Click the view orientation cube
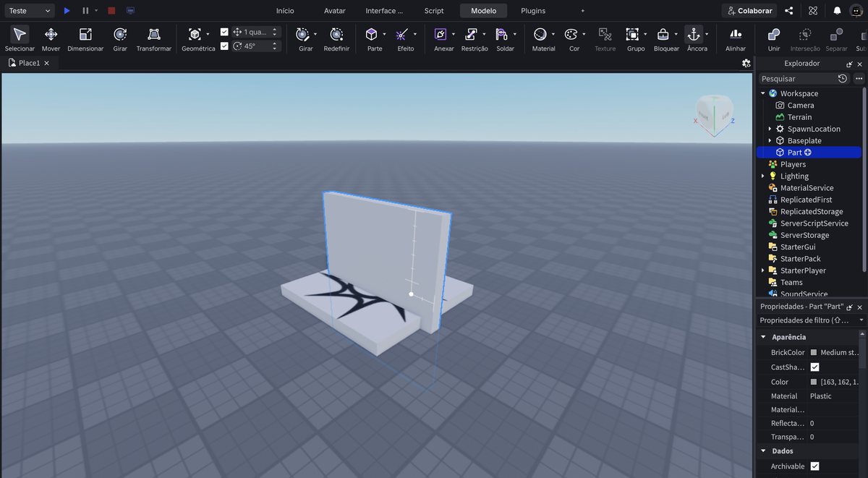This screenshot has height=478, width=868. click(x=714, y=115)
